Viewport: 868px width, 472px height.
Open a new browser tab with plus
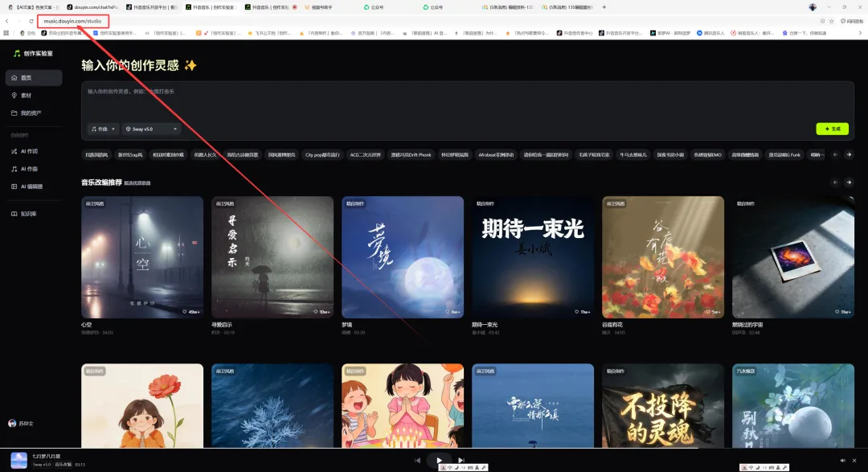point(604,7)
